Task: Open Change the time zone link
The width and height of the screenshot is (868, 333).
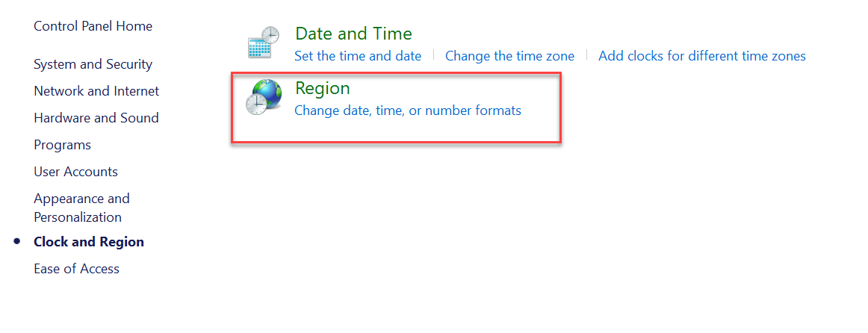Action: tap(510, 56)
